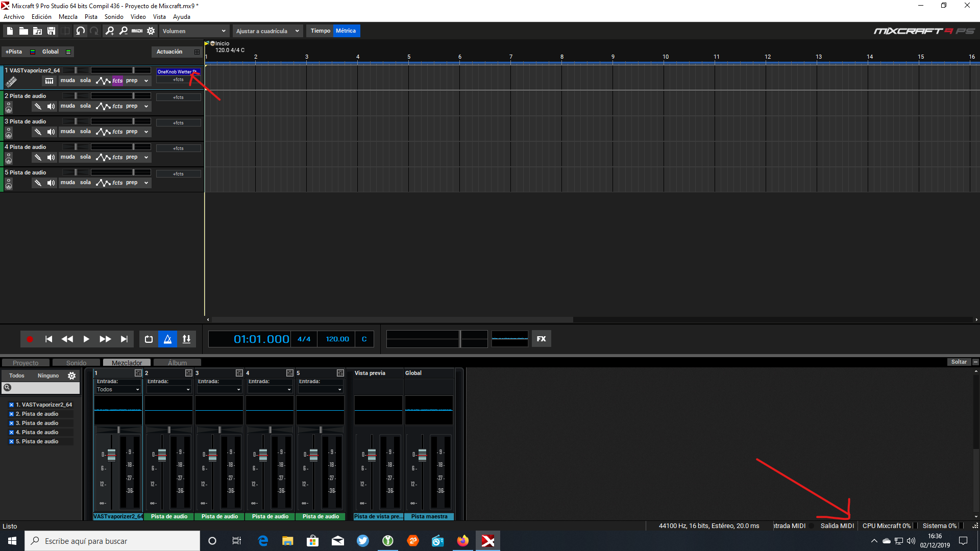Expand the prep dropdown arrow on track 1
This screenshot has width=980, height=551.
[x=146, y=81]
